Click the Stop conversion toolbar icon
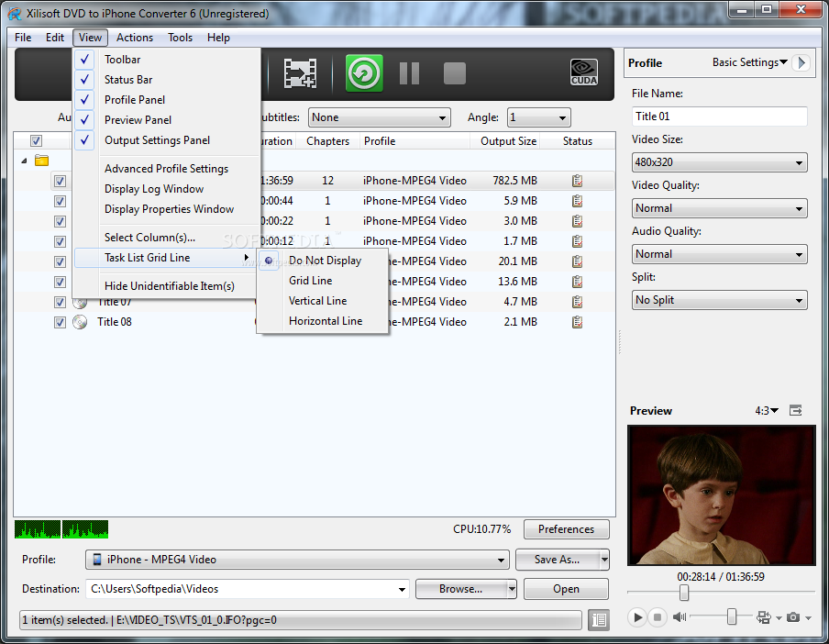This screenshot has width=829, height=644. point(455,73)
